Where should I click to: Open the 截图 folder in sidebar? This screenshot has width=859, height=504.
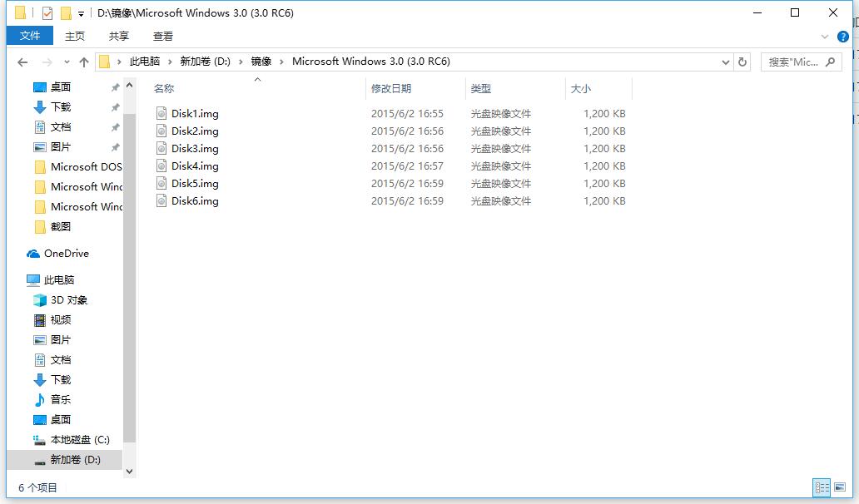60,226
